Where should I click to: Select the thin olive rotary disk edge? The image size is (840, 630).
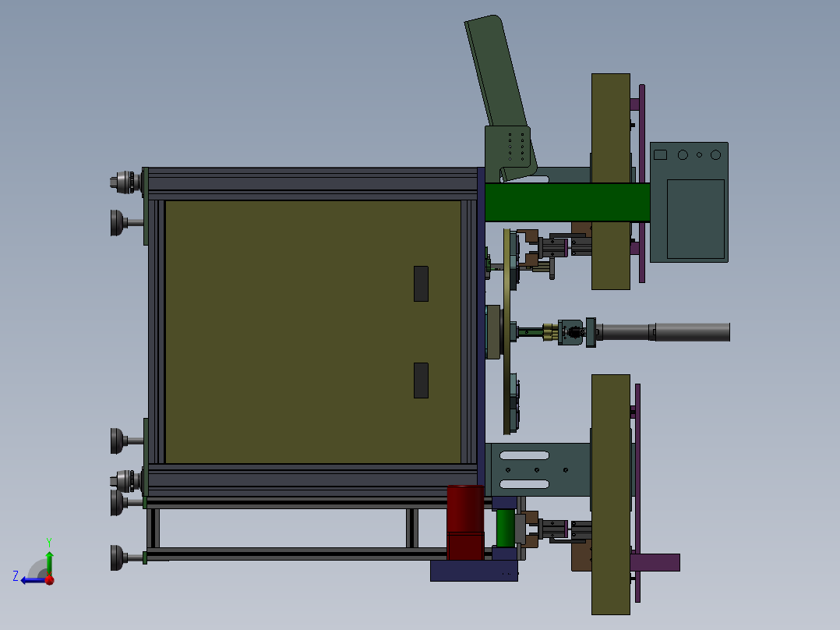tap(506, 331)
